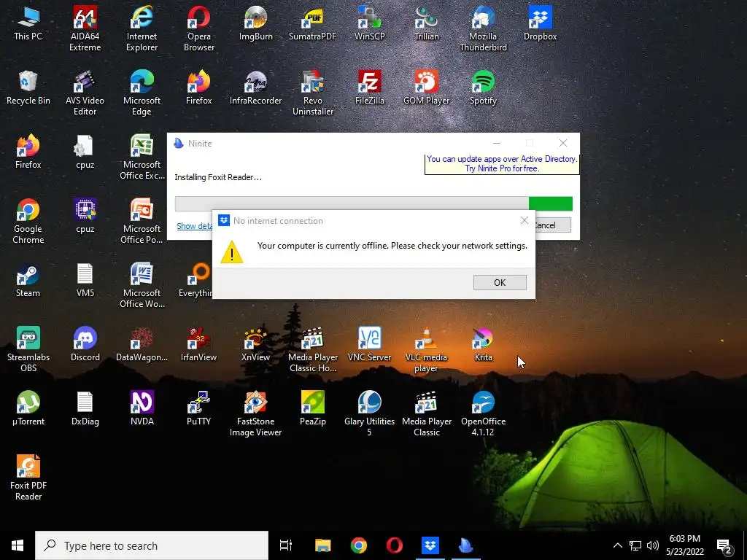Click the taskbar search box
This screenshot has height=560, width=747.
152,545
